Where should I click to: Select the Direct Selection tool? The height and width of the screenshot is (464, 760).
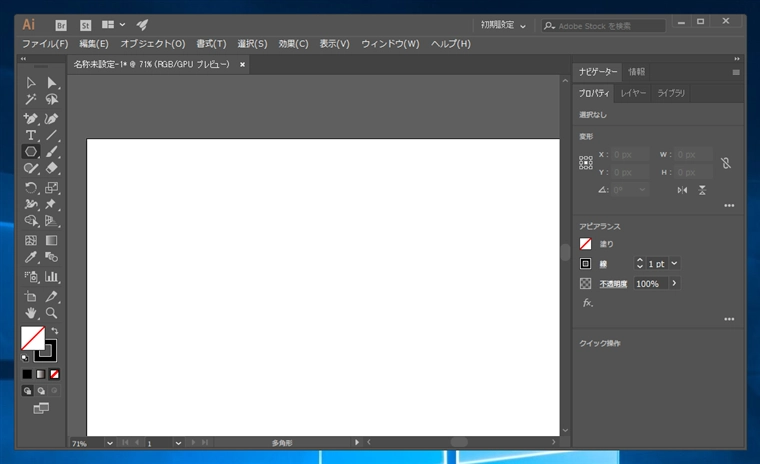[51, 83]
